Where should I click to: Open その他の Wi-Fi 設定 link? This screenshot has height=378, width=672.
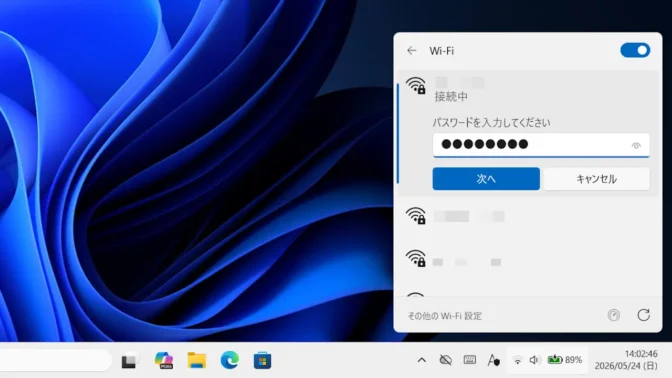(x=444, y=316)
